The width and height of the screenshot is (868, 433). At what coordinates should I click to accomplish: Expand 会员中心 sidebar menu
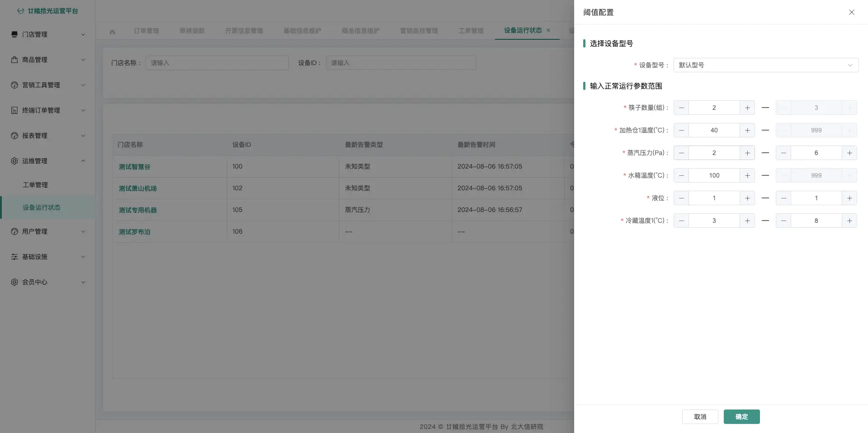(47, 282)
